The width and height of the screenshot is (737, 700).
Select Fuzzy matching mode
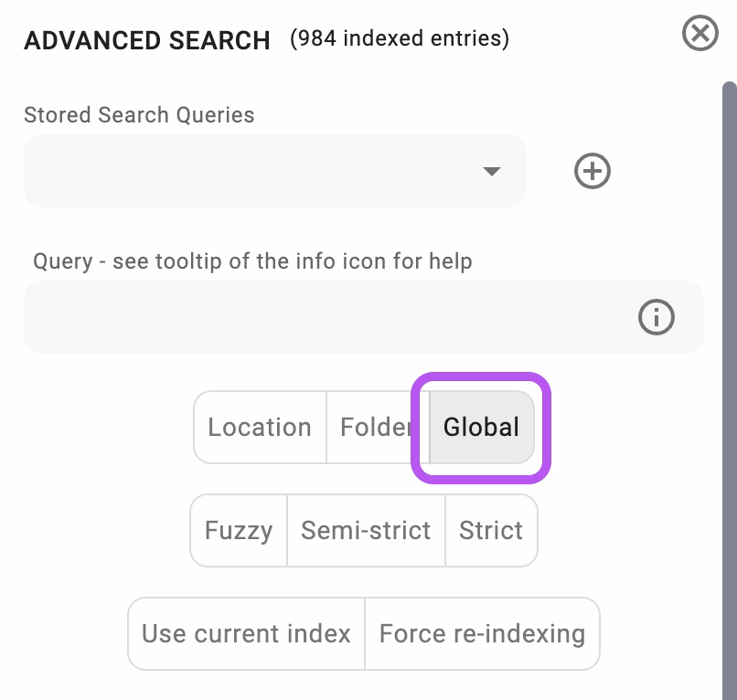[238, 530]
